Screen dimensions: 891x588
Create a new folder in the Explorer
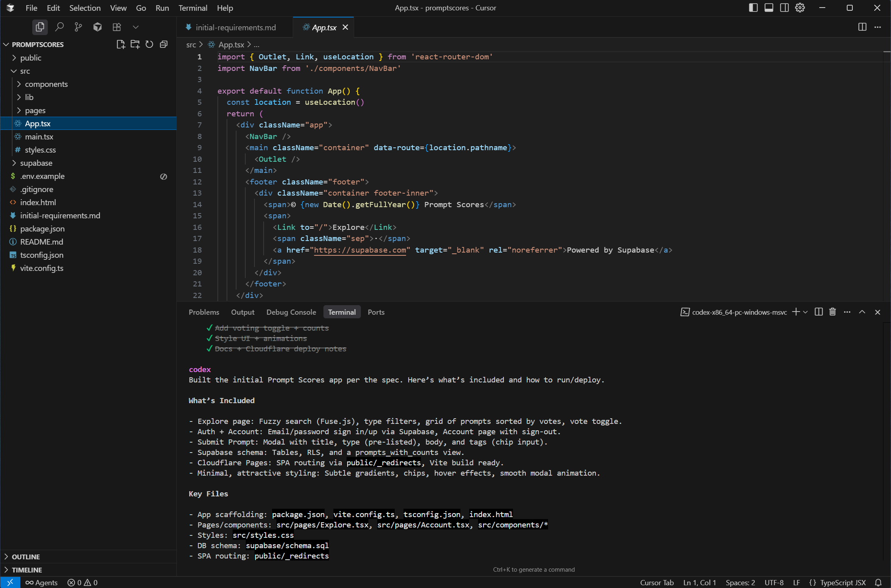click(x=135, y=44)
